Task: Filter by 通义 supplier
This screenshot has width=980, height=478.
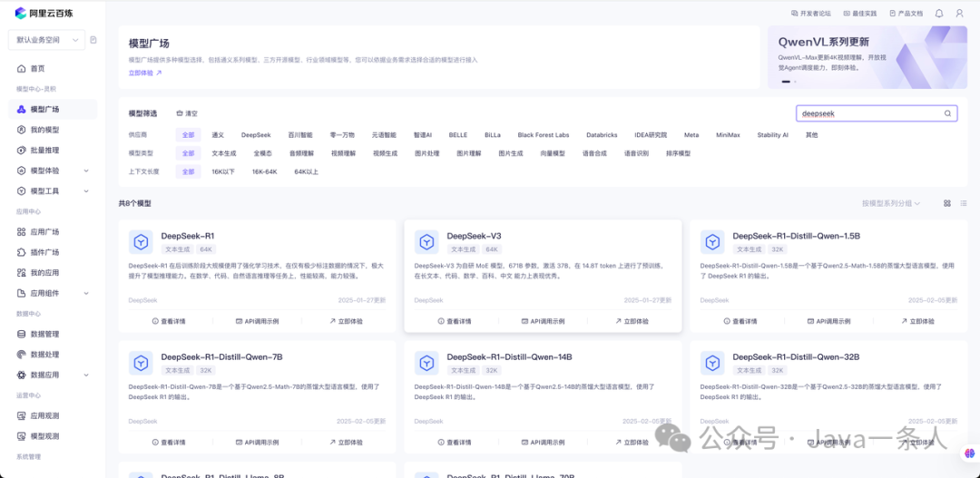Action: [218, 134]
